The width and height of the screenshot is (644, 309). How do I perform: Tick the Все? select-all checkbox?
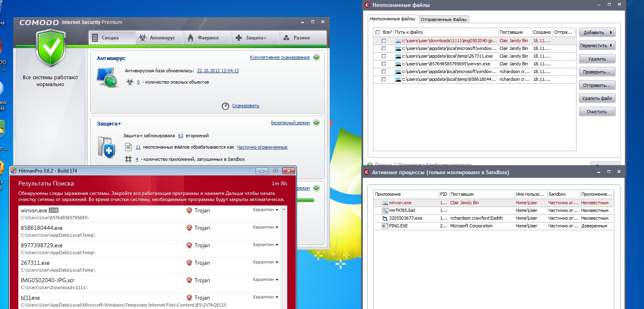(378, 32)
